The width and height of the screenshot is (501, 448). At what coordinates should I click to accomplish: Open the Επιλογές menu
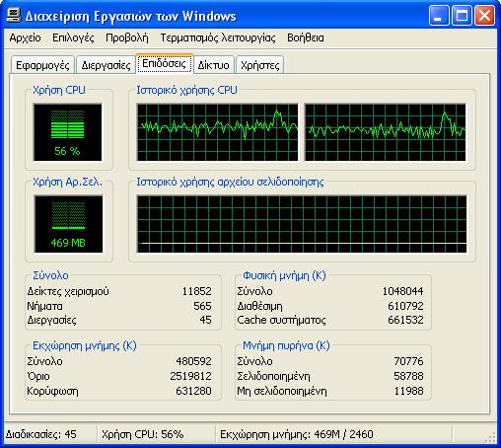pyautogui.click(x=73, y=37)
